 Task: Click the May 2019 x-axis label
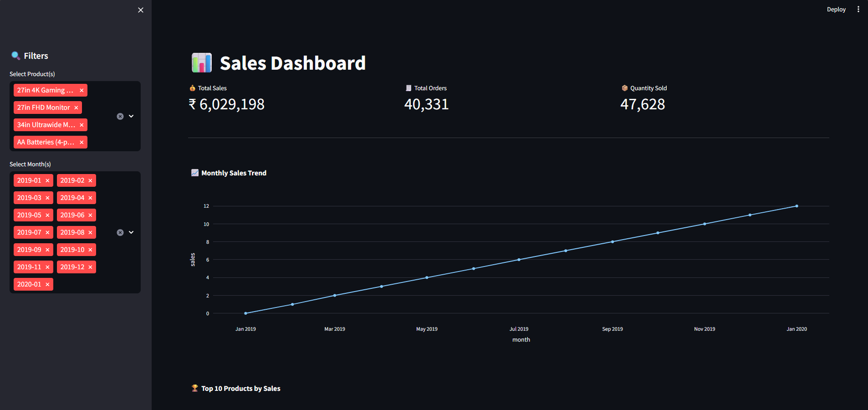(427, 329)
